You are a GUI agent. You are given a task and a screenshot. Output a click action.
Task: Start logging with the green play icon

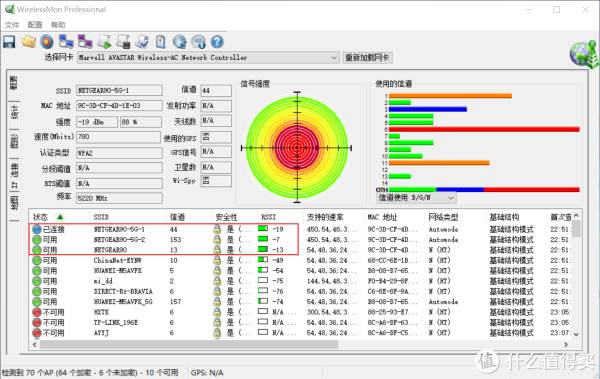point(104,42)
